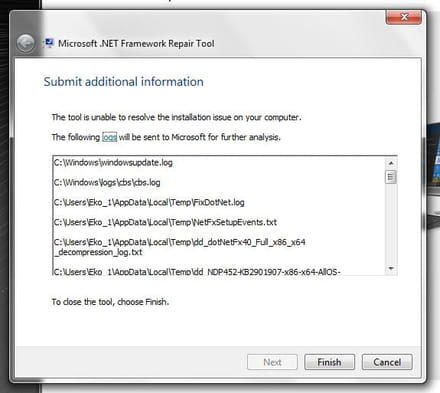Click the round Back arrow button

click(25, 43)
